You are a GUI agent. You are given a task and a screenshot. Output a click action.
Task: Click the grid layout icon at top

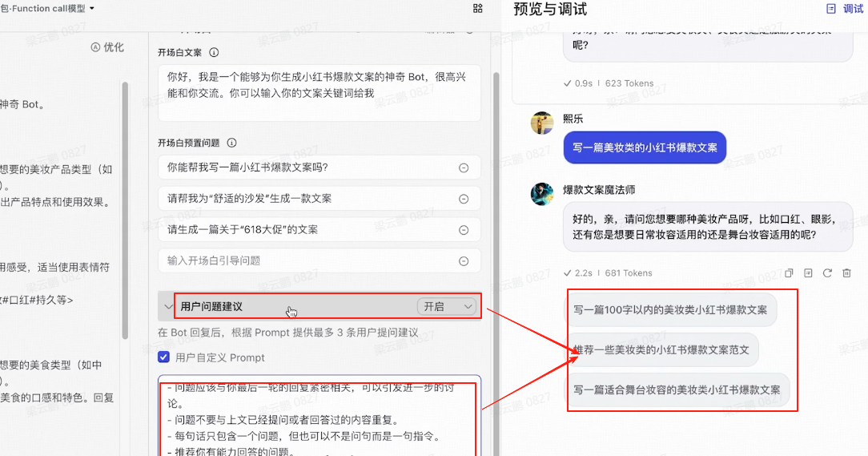(478, 8)
